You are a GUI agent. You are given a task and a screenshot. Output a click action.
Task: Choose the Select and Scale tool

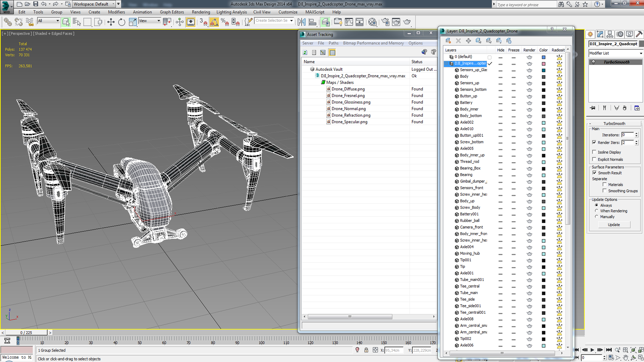coord(132,22)
